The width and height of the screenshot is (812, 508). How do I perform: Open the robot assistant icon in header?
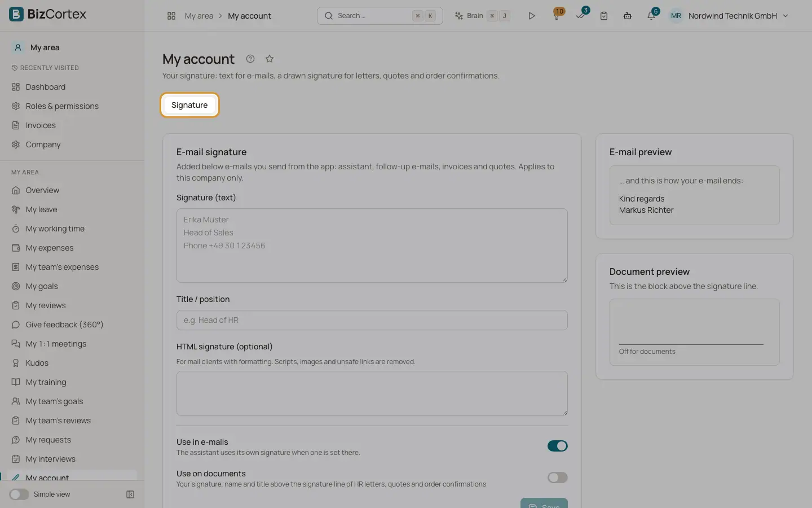(628, 16)
